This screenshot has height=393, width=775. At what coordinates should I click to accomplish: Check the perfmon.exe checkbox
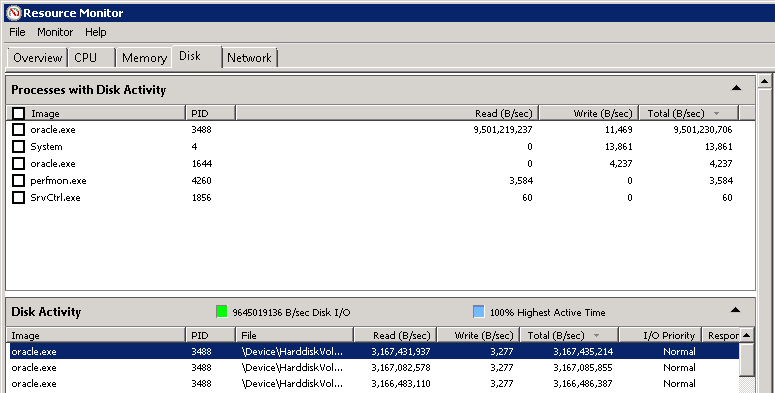click(18, 180)
